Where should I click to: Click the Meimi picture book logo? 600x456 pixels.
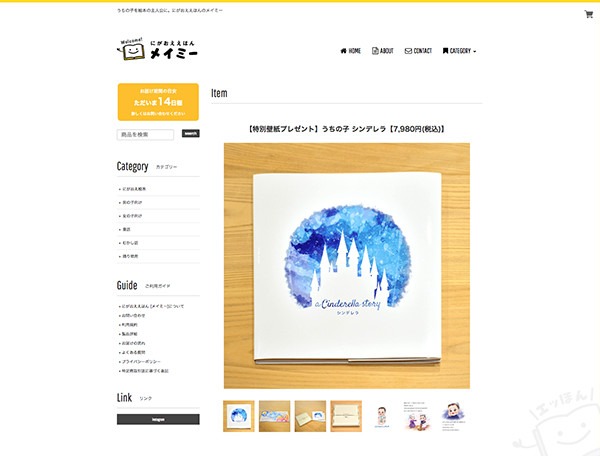tap(157, 49)
